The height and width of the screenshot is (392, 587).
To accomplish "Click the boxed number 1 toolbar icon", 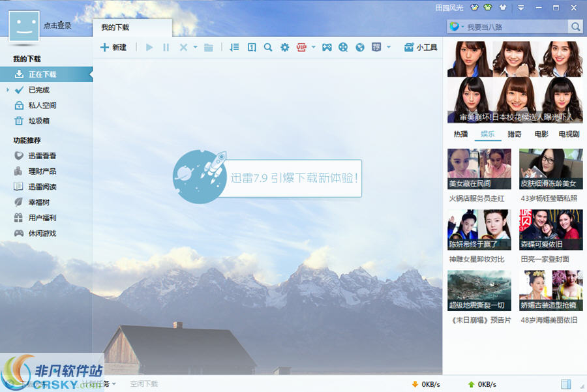I will click(252, 47).
